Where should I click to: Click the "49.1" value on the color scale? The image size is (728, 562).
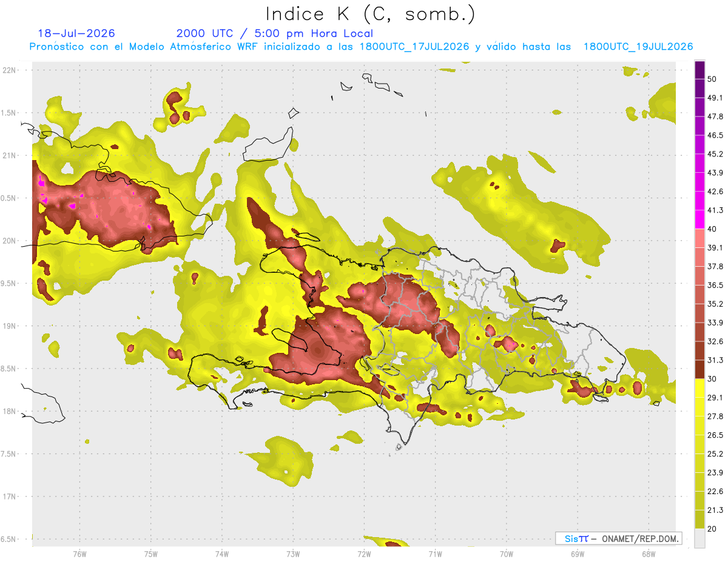click(716, 98)
